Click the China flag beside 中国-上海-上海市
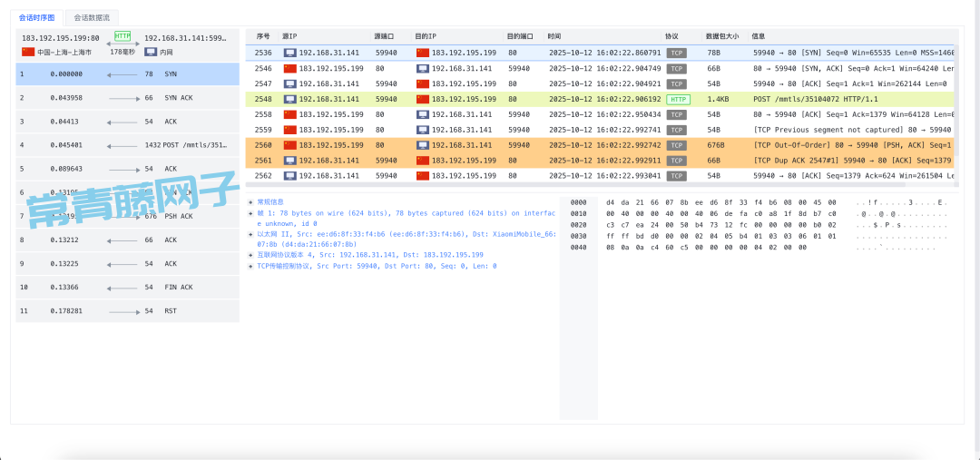 pyautogui.click(x=28, y=52)
